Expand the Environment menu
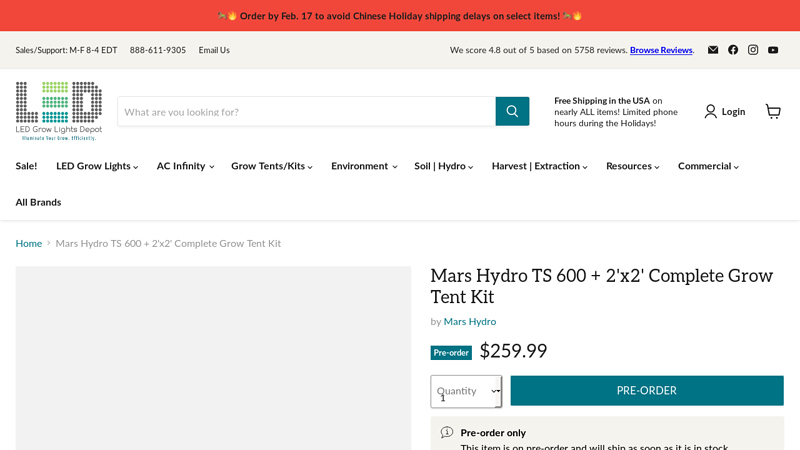The height and width of the screenshot is (450, 800). [364, 166]
